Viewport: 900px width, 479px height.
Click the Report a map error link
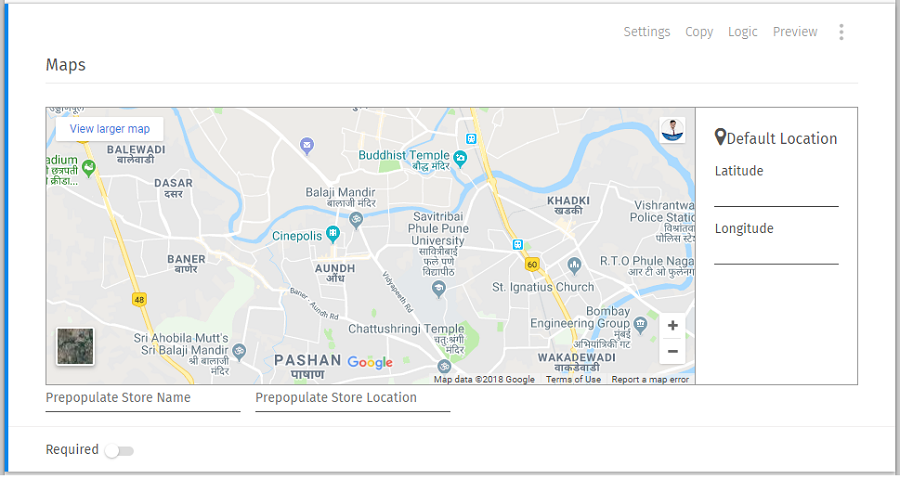point(650,380)
